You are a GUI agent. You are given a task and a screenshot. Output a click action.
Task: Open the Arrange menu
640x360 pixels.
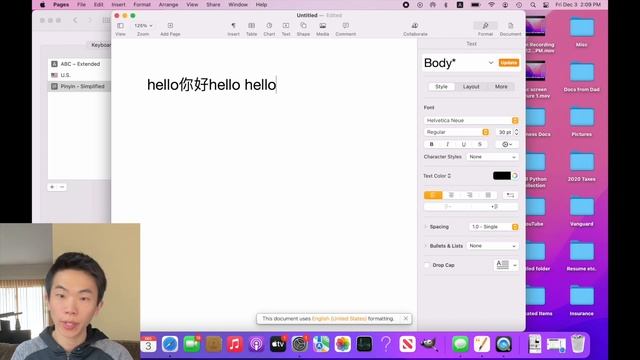(x=169, y=5)
